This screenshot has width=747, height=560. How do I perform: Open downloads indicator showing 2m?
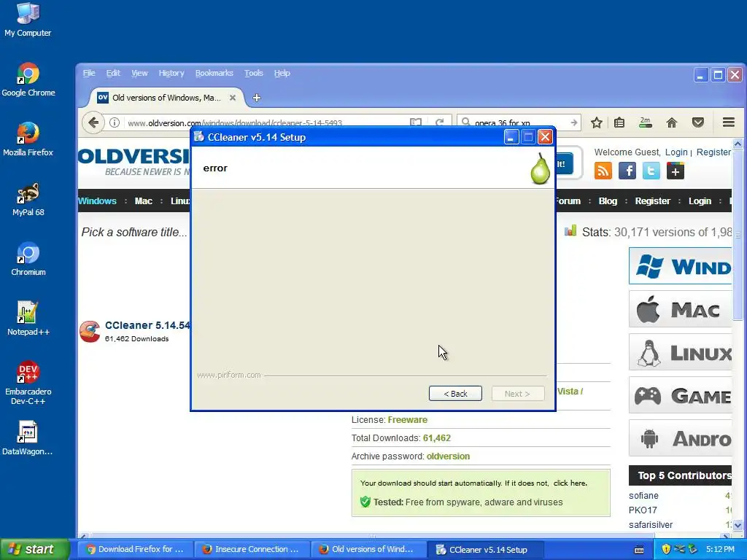[x=645, y=122]
